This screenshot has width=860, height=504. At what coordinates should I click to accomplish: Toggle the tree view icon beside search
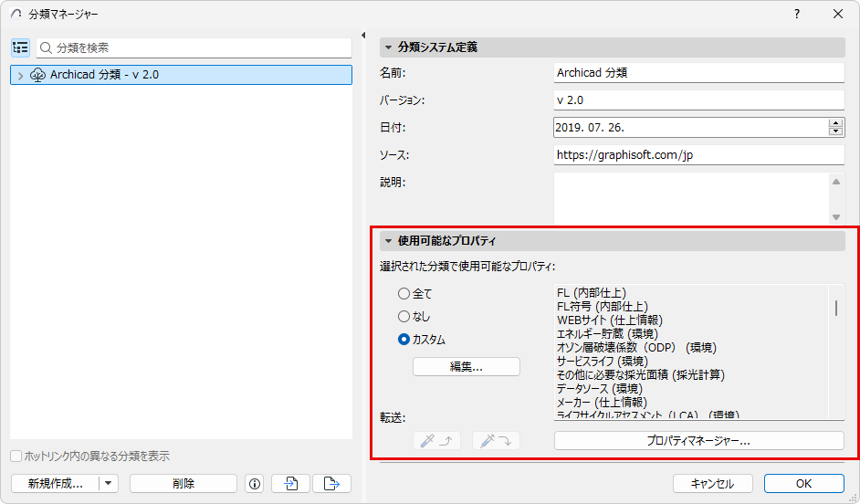20,47
